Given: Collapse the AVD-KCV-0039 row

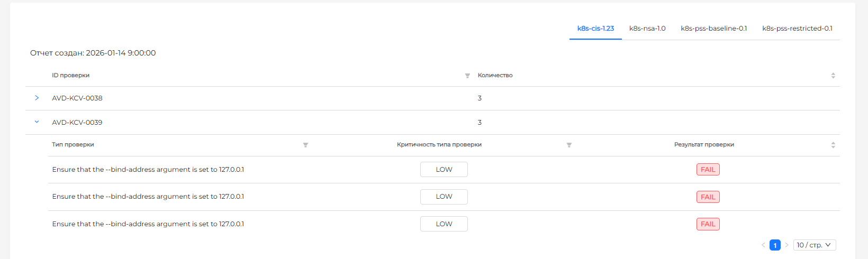Looking at the screenshot, I should click(x=37, y=122).
